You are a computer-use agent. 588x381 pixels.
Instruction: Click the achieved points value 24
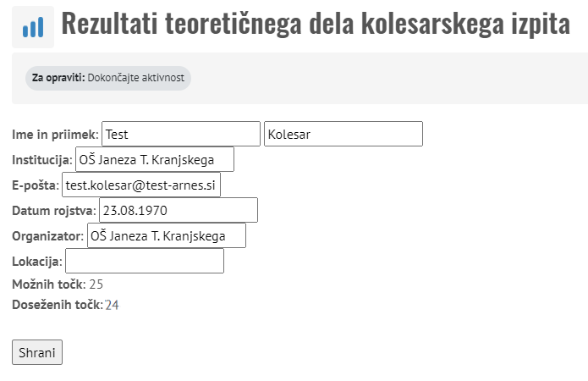(112, 305)
